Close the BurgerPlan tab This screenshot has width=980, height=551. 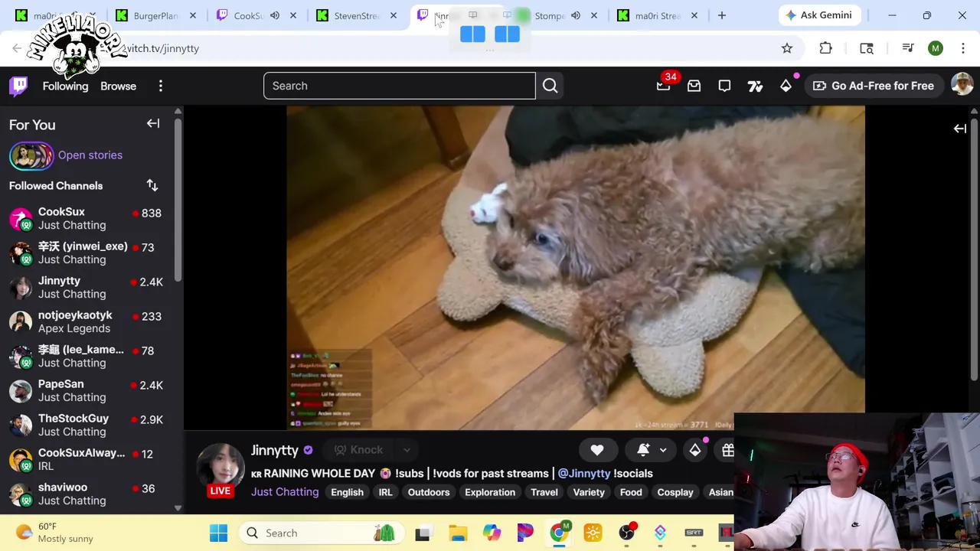[193, 15]
